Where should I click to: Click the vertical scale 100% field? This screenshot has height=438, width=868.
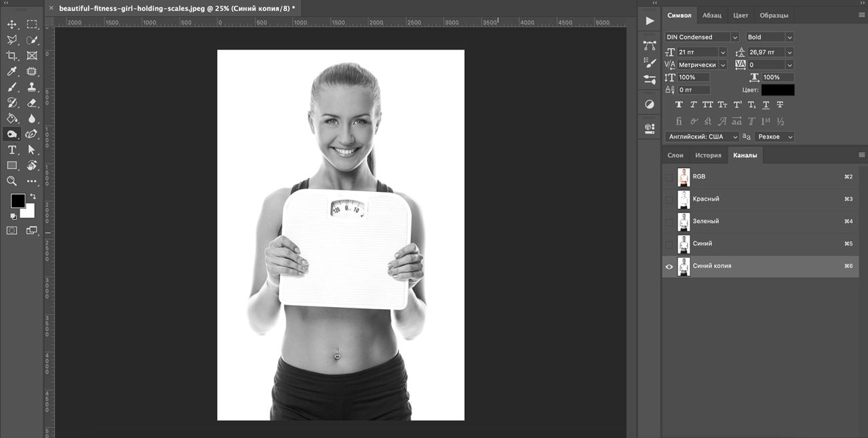[x=693, y=77]
